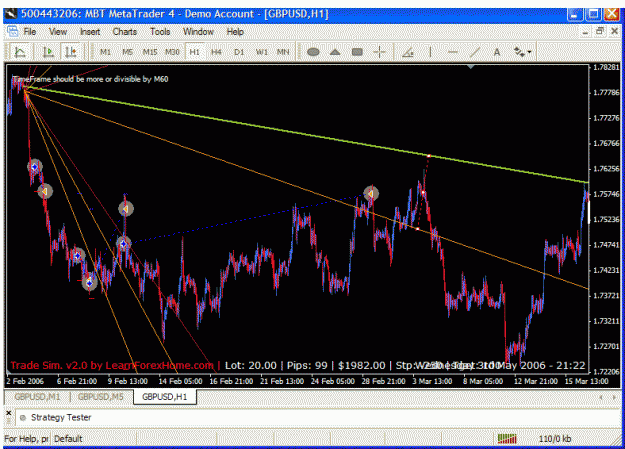Click the red handle on the green trendline
Screen dimensions: 625x449
(429, 156)
